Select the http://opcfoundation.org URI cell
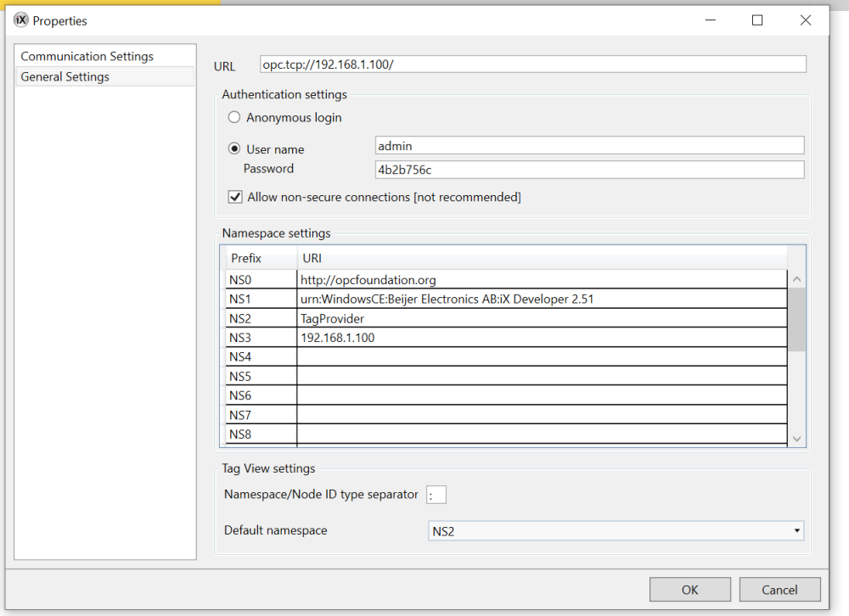The image size is (849, 616). [x=542, y=279]
